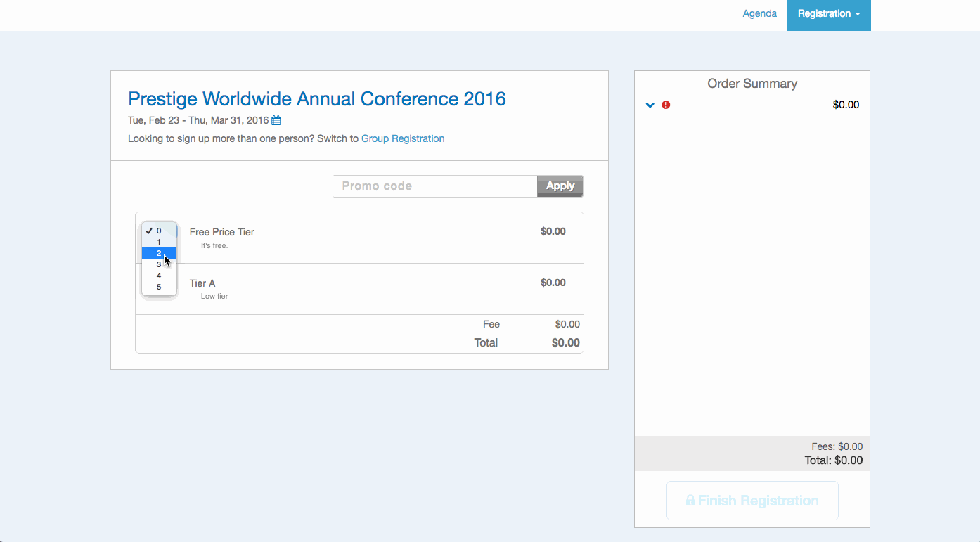Focus the Promo code input field
The height and width of the screenshot is (542, 980).
pos(434,186)
